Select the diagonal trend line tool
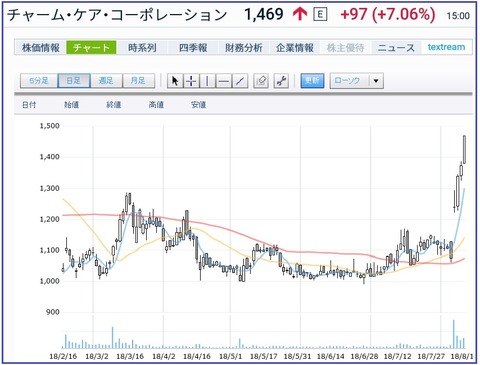The height and width of the screenshot is (365, 480). click(240, 81)
